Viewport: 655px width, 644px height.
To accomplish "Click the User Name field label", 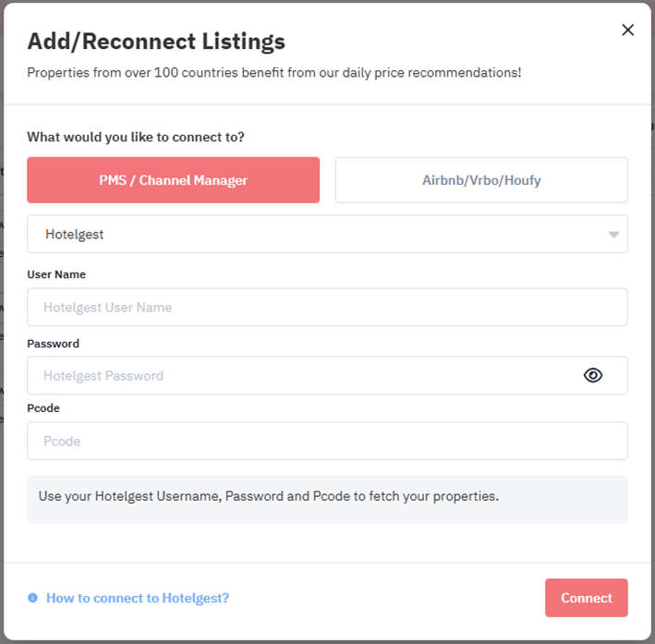I will tap(56, 274).
